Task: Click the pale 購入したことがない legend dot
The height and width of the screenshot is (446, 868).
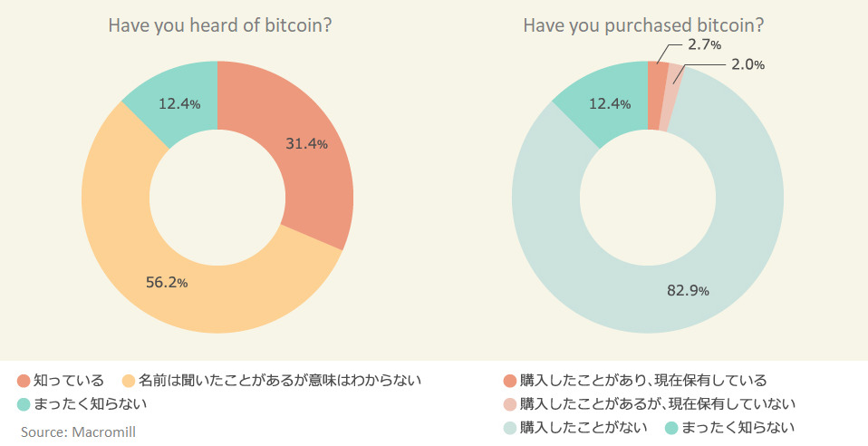Action: 510,427
